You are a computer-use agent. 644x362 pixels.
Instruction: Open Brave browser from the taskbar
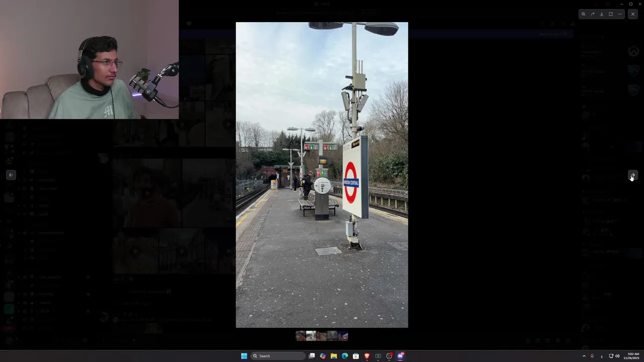click(367, 356)
